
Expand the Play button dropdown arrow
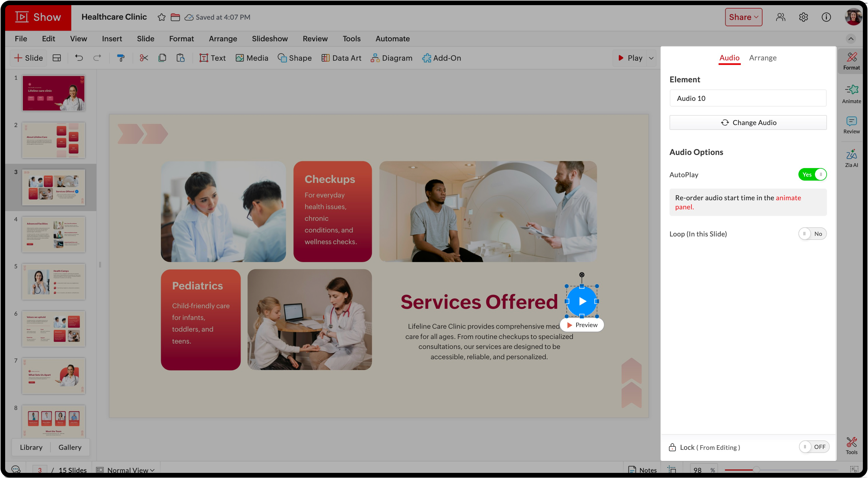[651, 58]
